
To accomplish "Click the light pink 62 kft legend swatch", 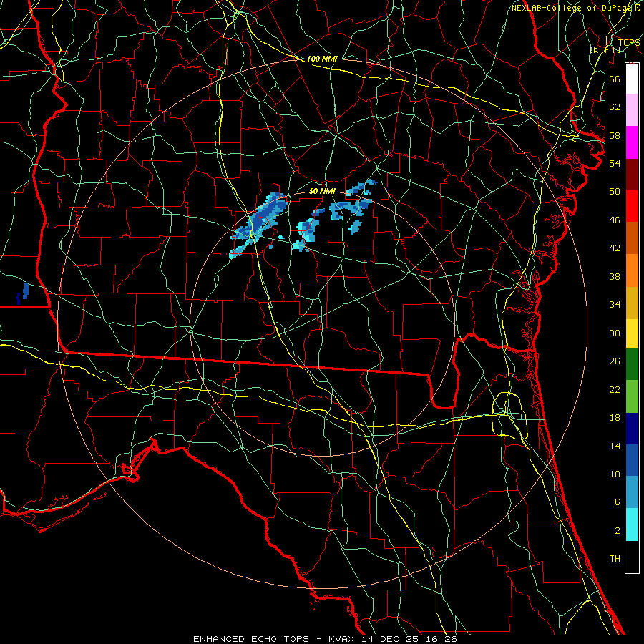I will coord(632,109).
